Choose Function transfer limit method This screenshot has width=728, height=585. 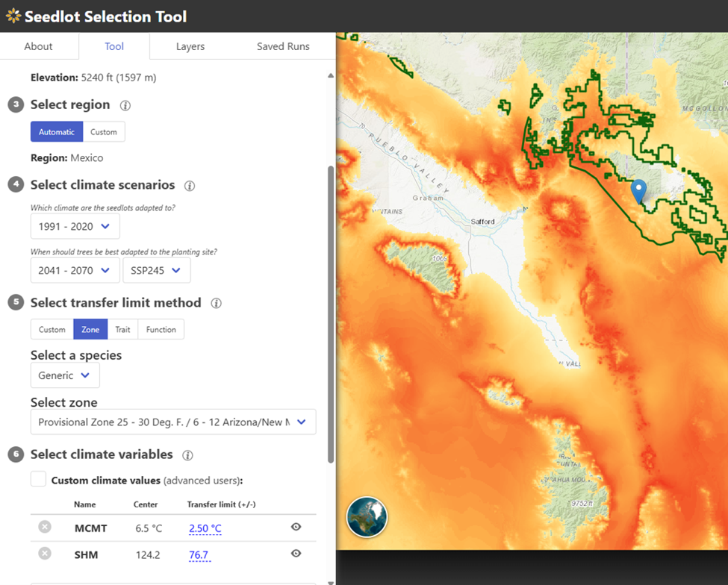161,329
